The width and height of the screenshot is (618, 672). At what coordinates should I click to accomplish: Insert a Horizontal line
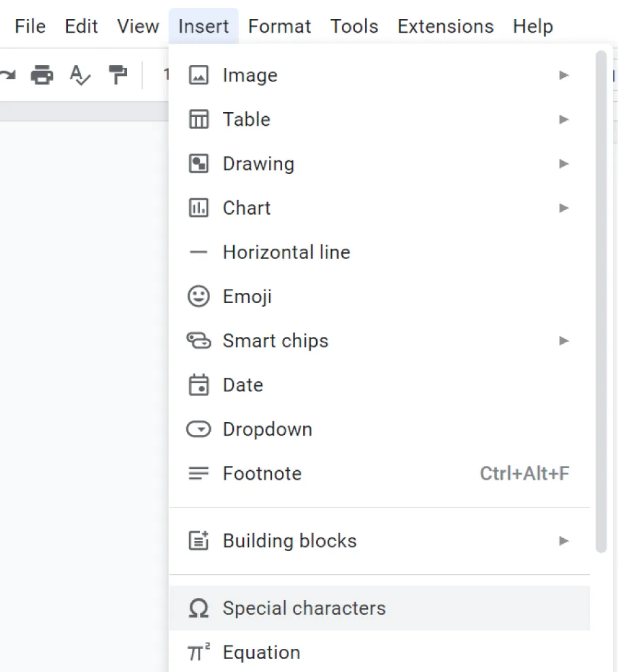pos(286,252)
